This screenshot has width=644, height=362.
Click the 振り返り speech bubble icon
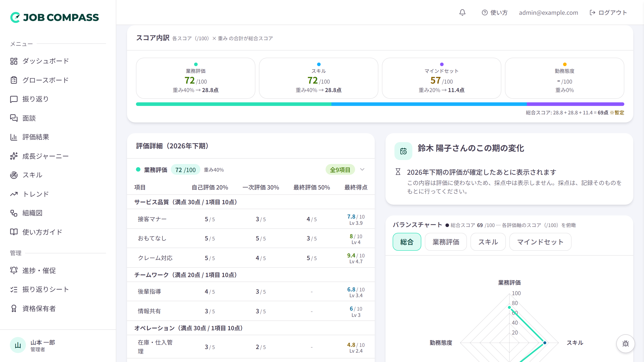coord(14,99)
